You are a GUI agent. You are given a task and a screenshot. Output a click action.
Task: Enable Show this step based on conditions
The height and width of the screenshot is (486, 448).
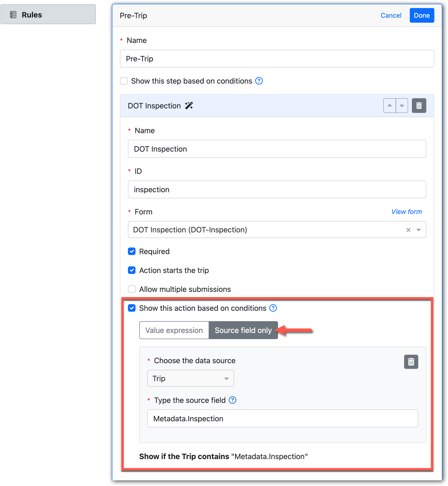[124, 81]
